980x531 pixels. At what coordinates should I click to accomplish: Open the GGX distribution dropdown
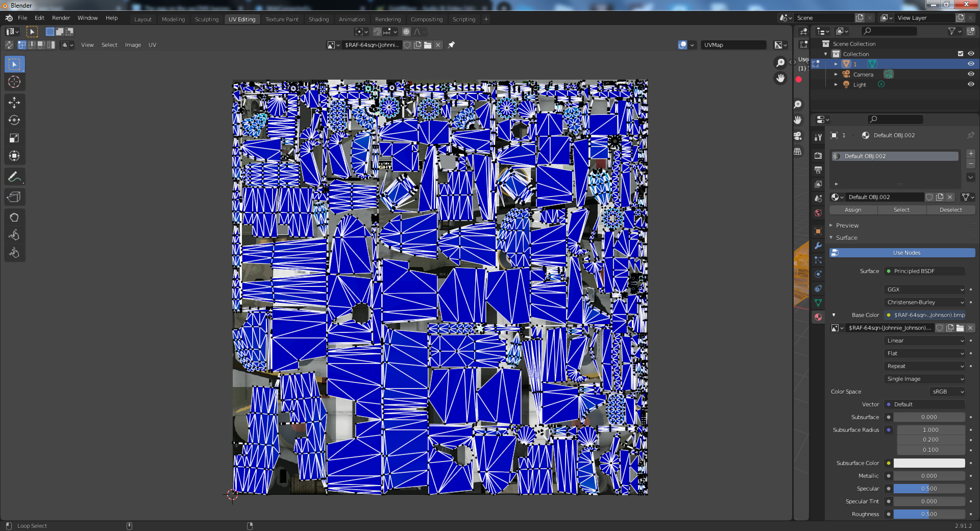[x=924, y=289]
